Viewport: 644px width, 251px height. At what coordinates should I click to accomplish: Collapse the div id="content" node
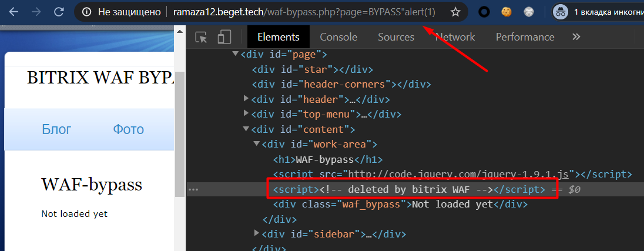pyautogui.click(x=246, y=129)
